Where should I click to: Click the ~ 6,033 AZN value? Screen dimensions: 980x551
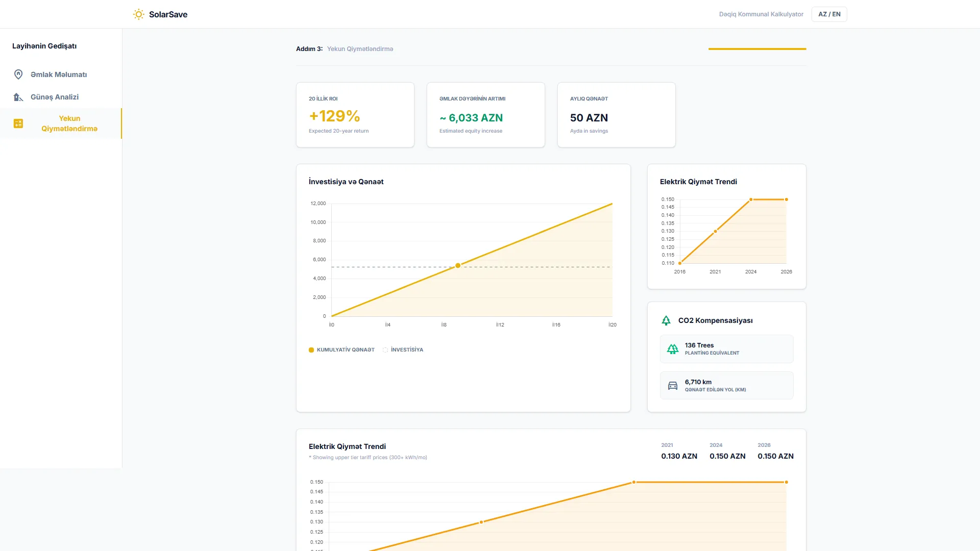471,118
